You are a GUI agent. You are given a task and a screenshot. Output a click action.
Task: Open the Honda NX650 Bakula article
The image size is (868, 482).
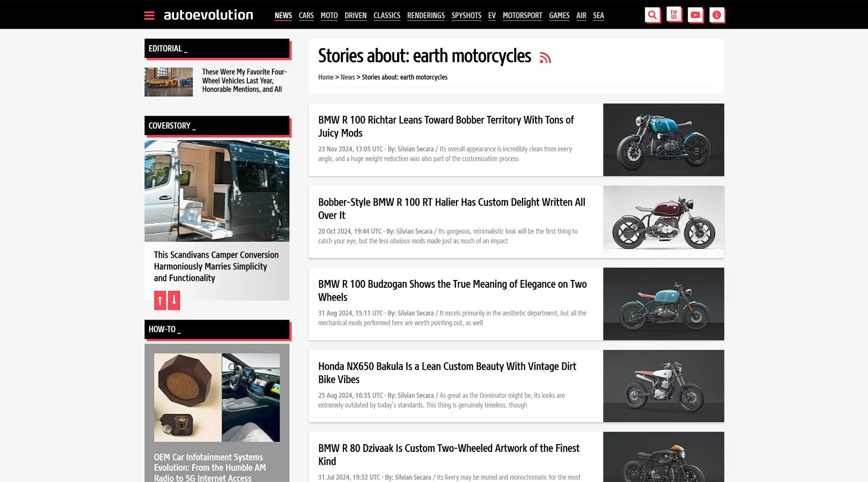447,373
